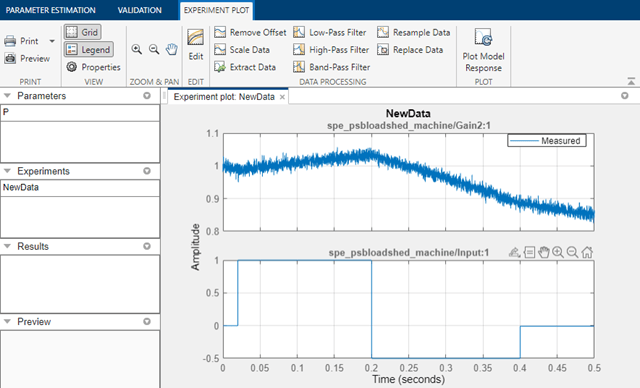Open the Print dropdown arrow
Screen dimensions: 640x388
(x=52, y=41)
